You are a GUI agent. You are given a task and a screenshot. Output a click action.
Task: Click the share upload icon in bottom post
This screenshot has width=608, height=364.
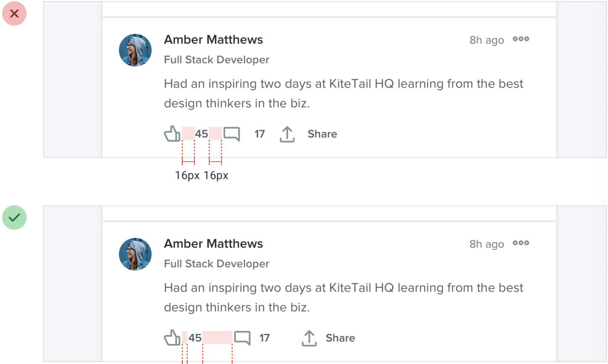309,338
